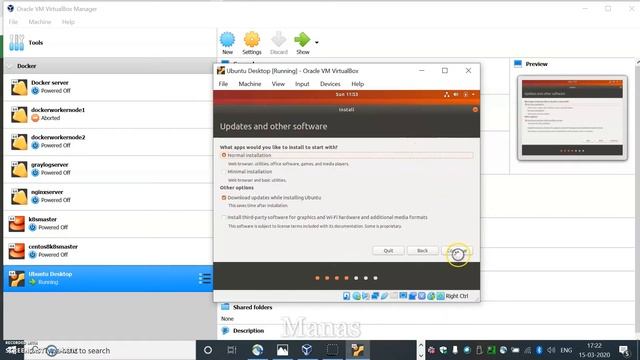The width and height of the screenshot is (640, 360).
Task: Open Help menu in the VM window
Action: pos(358,84)
